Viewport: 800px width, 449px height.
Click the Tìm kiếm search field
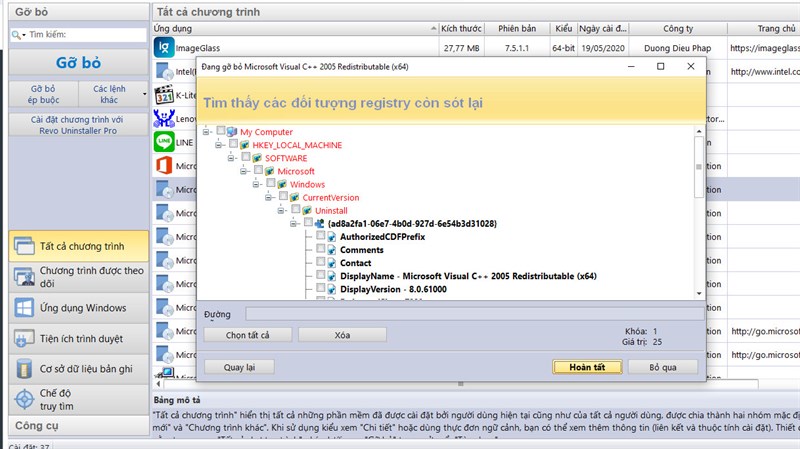tap(78, 35)
